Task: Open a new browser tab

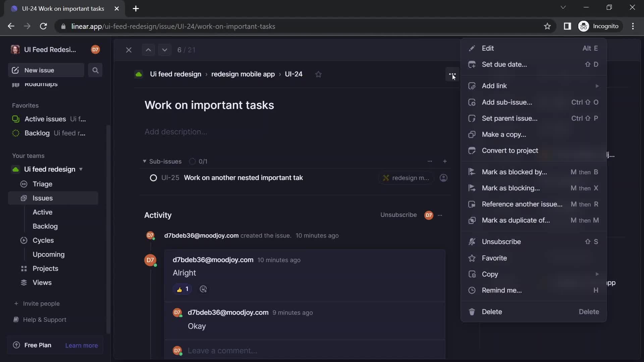Action: (136, 9)
